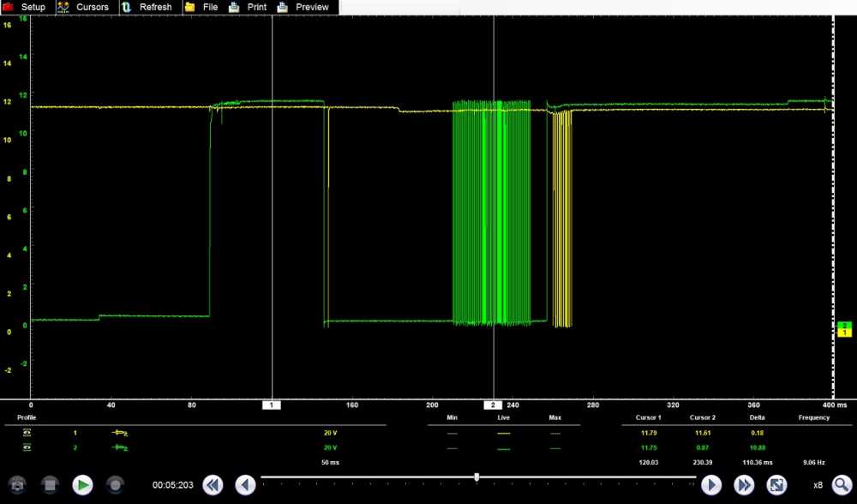Open the 50 ms time sweep setting
This screenshot has height=504, width=857.
(x=328, y=461)
